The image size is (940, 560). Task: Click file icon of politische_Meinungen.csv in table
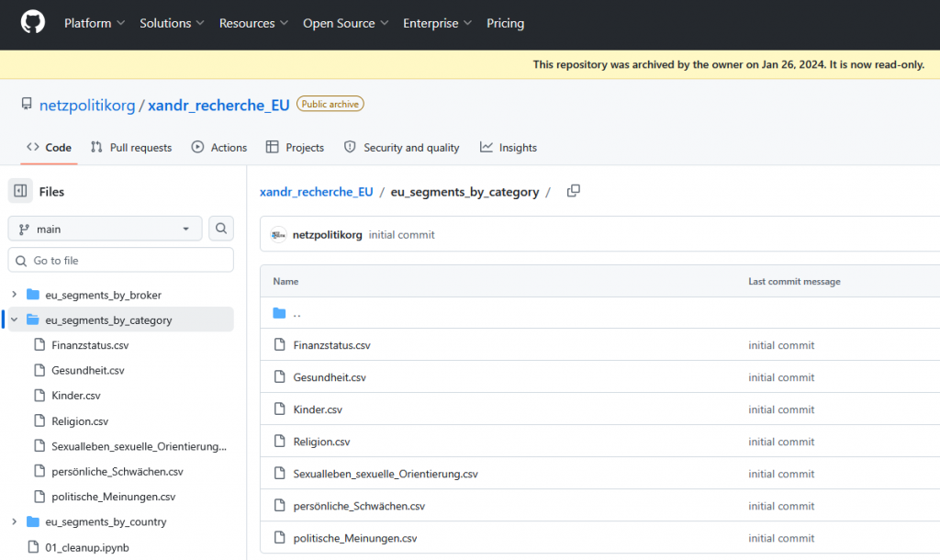click(x=279, y=538)
